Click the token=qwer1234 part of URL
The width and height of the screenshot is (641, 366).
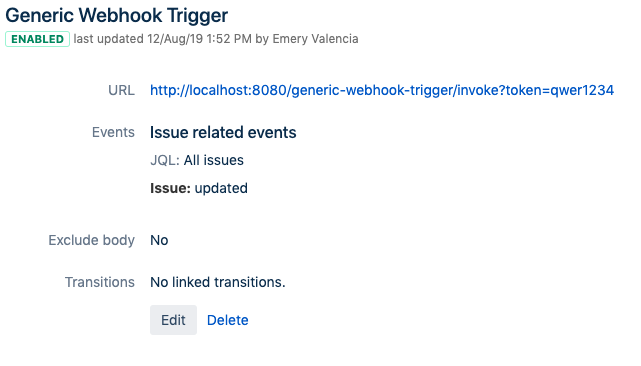pyautogui.click(x=560, y=90)
